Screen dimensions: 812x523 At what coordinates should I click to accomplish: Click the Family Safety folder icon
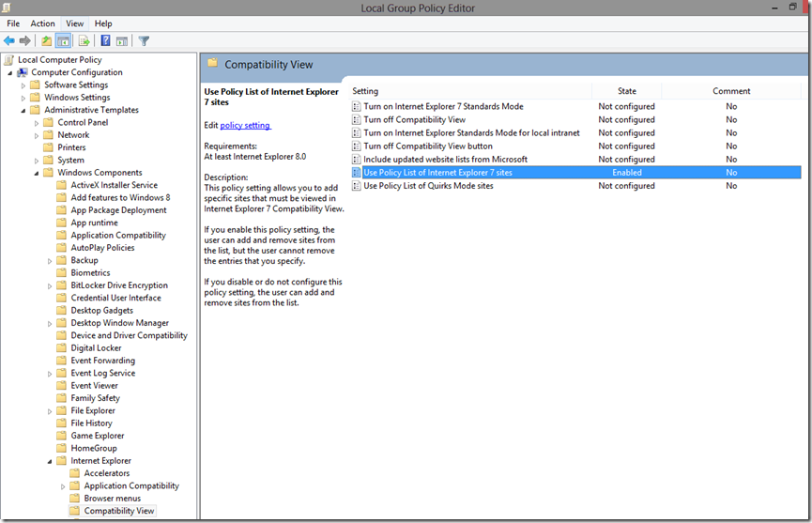[x=62, y=398]
